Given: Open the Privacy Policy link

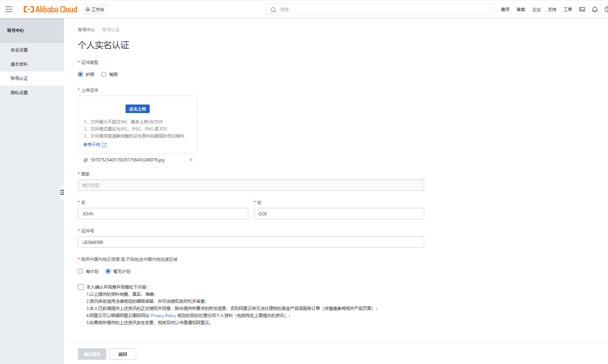Looking at the screenshot, I should 163,315.
